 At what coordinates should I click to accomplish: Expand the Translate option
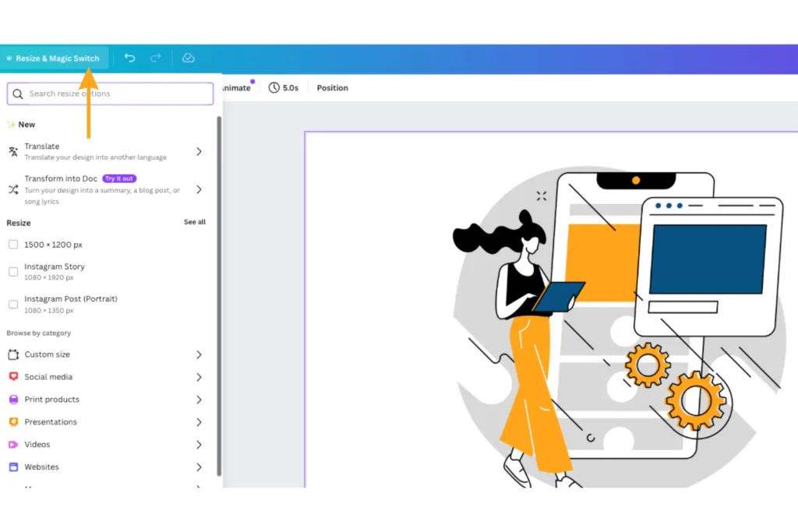pos(199,151)
